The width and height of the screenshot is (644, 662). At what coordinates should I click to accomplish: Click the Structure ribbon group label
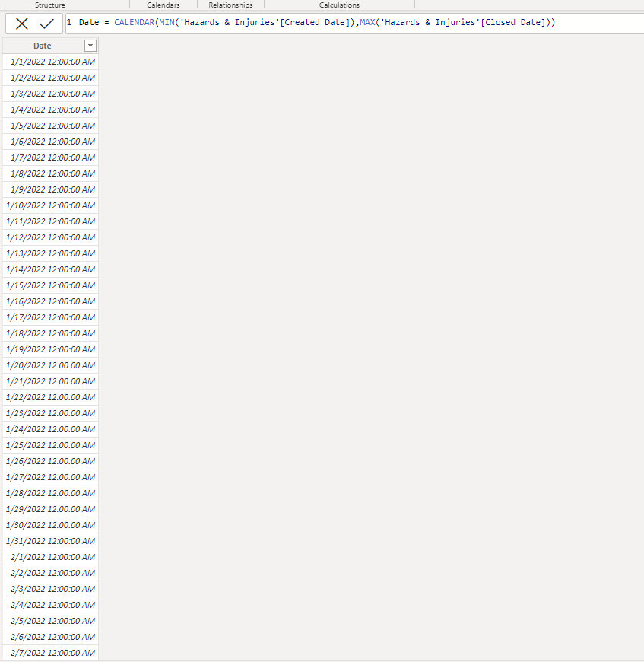click(49, 5)
